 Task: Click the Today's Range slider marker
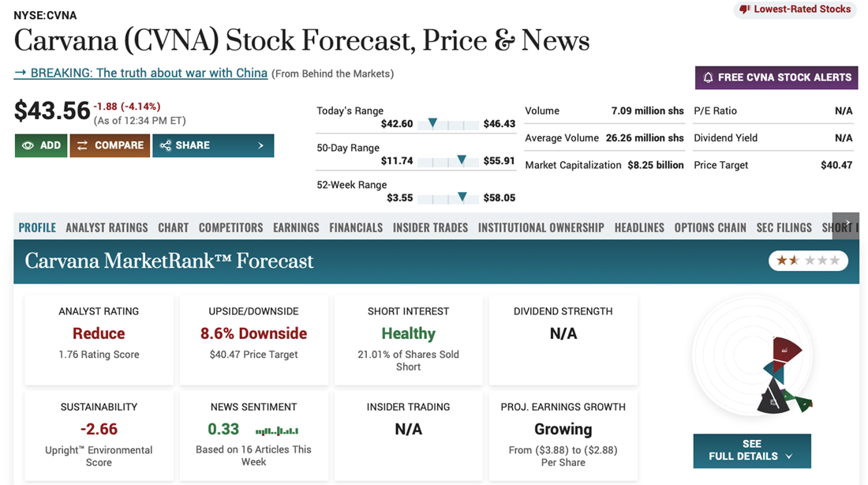(432, 123)
